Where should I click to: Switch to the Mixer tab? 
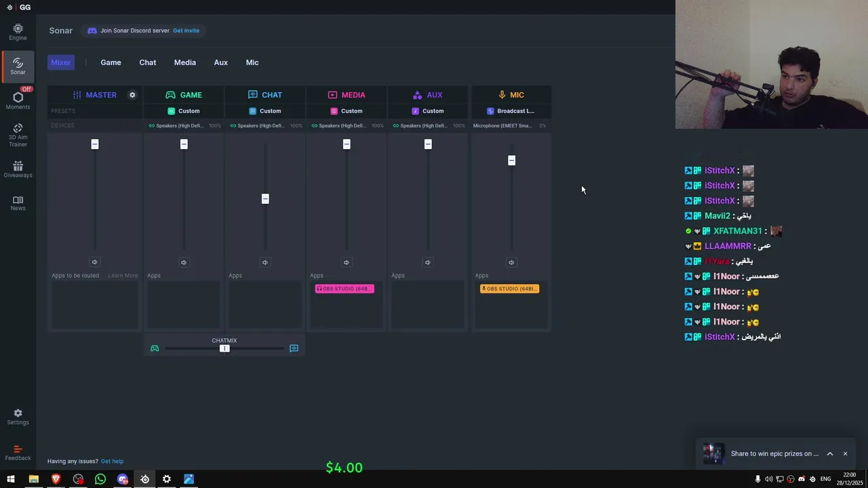pyautogui.click(x=61, y=62)
